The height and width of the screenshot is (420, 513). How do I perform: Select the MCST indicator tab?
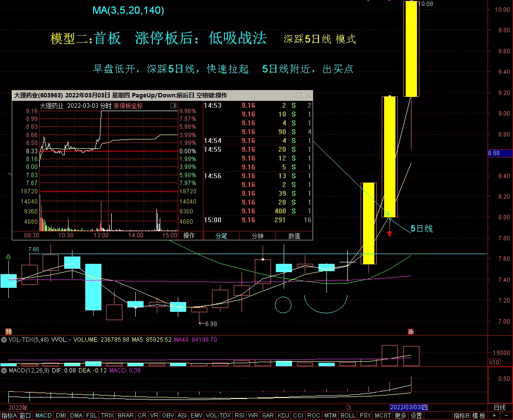tap(383, 416)
